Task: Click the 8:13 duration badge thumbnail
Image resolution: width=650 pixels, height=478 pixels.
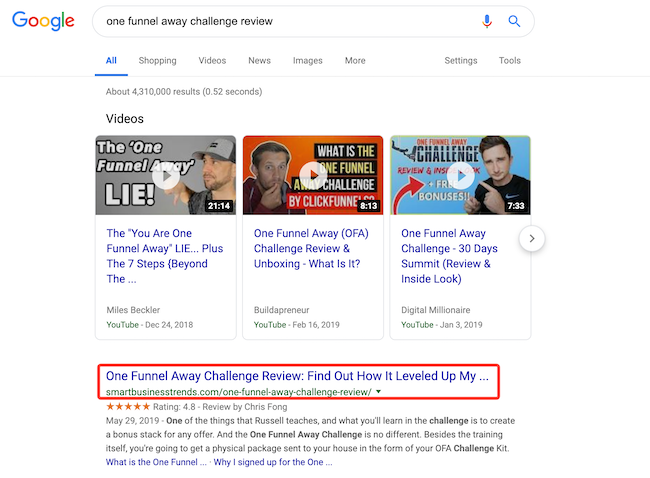Action: (x=369, y=206)
